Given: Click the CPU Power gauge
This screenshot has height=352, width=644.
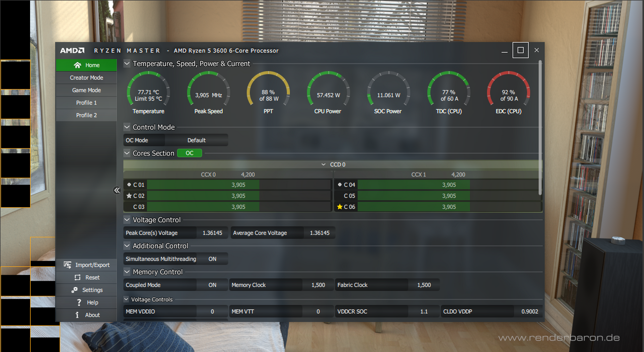Looking at the screenshot, I should [x=328, y=93].
